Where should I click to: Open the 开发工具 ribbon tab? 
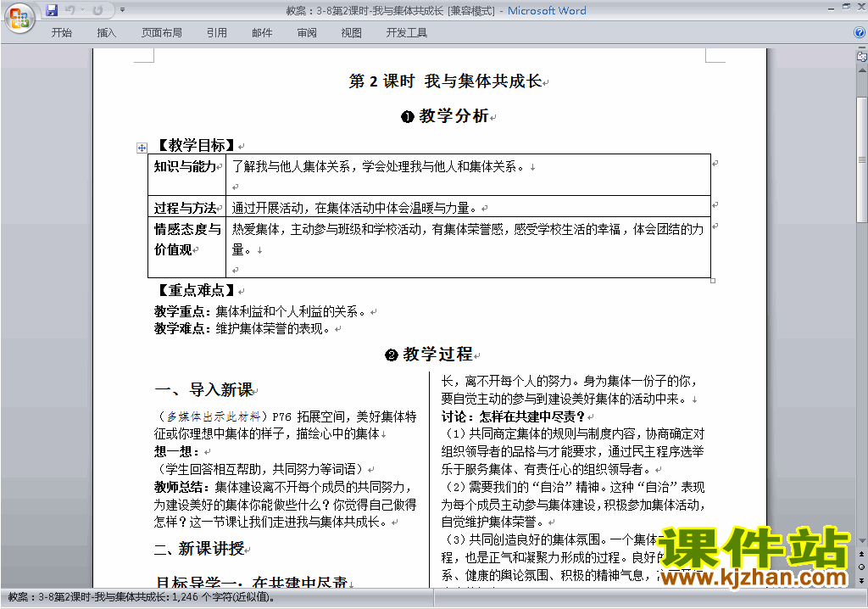click(406, 33)
